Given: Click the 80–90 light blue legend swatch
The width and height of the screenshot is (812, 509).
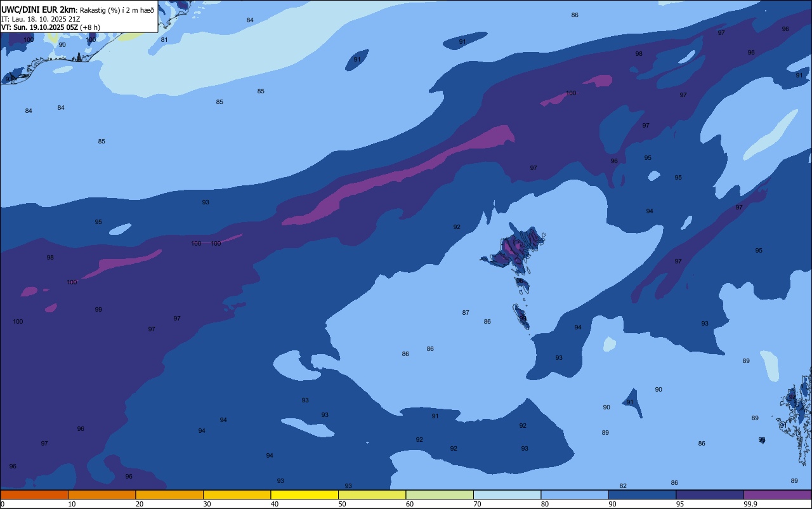Looking at the screenshot, I should click(575, 495).
